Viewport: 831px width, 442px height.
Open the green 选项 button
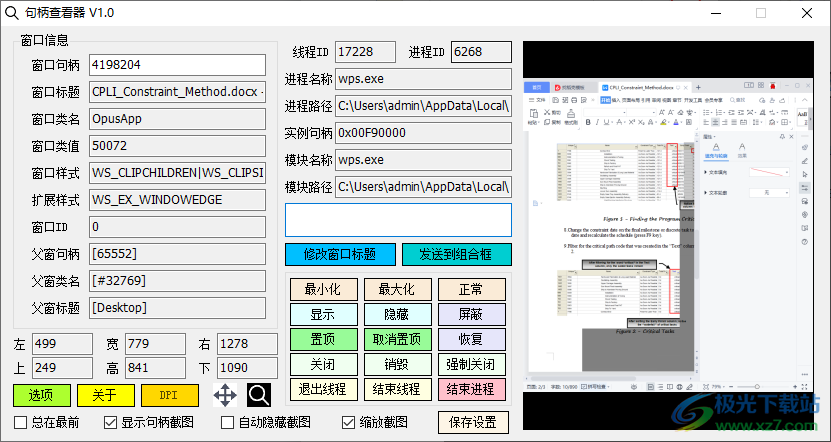[x=42, y=395]
